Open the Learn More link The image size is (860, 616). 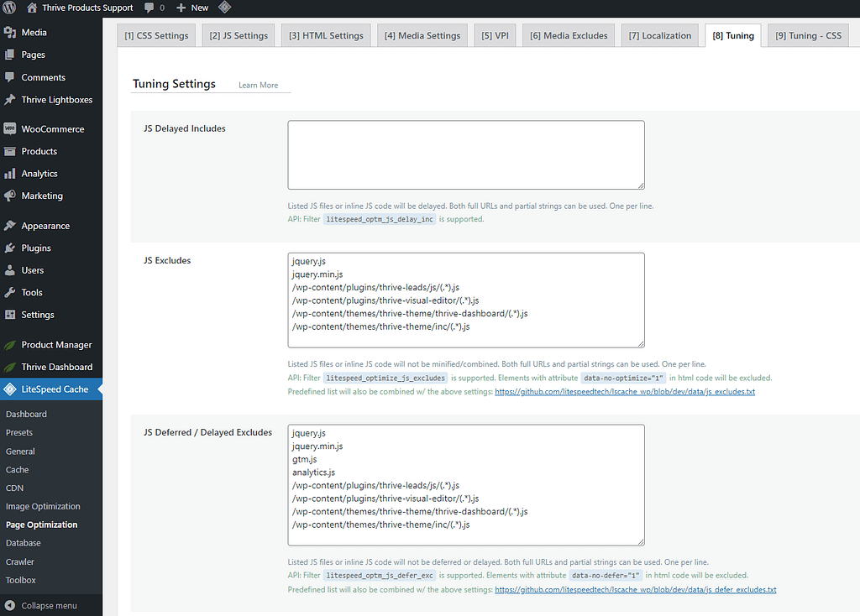coord(259,85)
